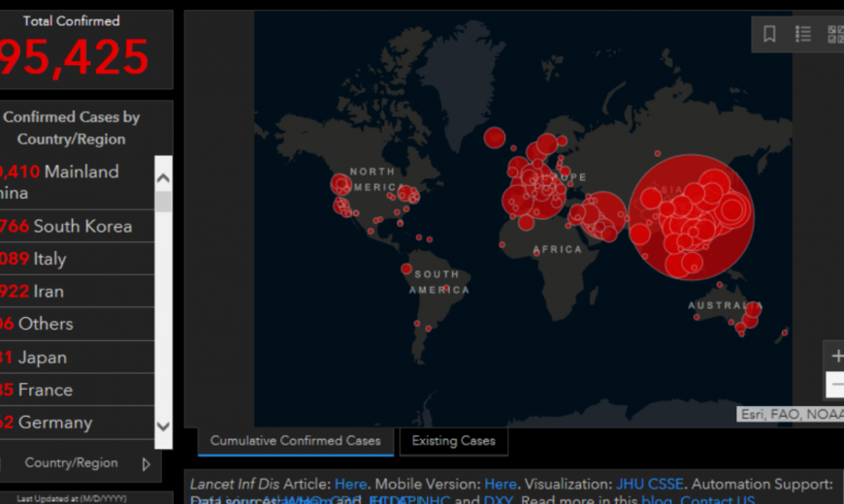The image size is (844, 504).
Task: Select the Country/Region list tab
Action: pos(71,462)
